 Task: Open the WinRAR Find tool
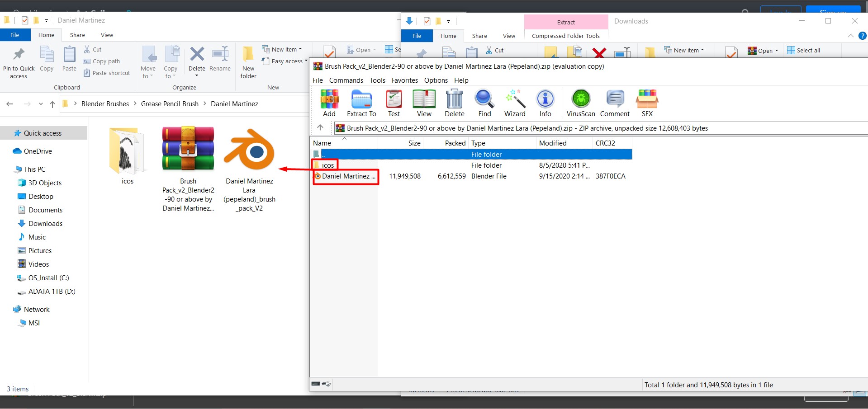[484, 103]
